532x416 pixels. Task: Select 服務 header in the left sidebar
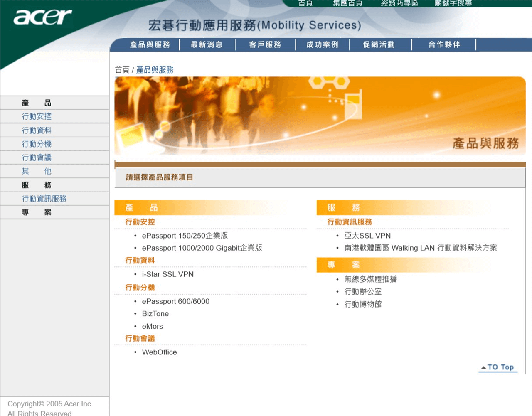coord(37,185)
